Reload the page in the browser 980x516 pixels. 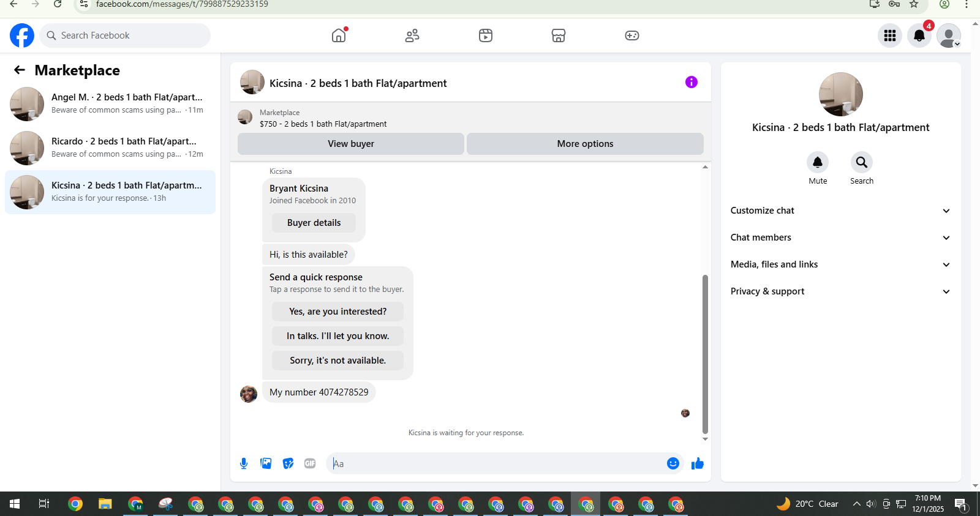click(x=58, y=4)
